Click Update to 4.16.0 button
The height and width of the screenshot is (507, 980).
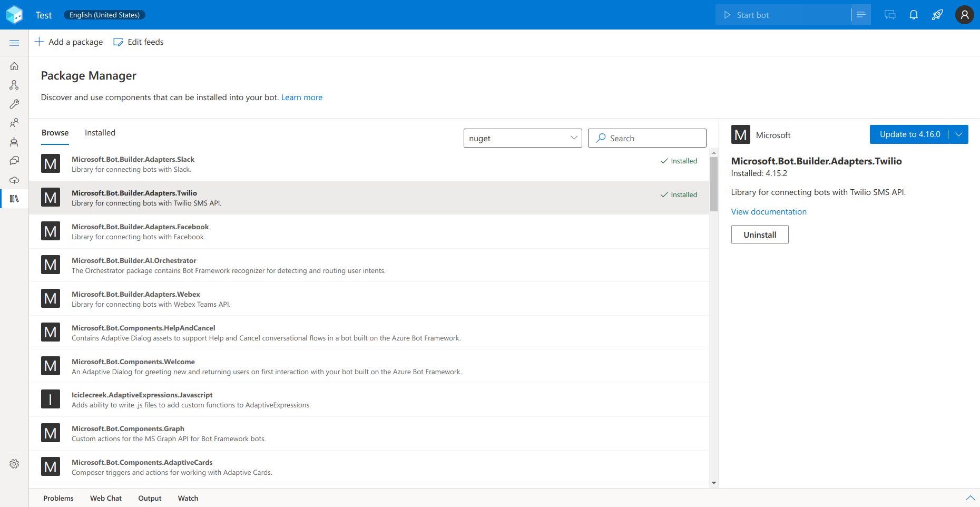coord(909,134)
